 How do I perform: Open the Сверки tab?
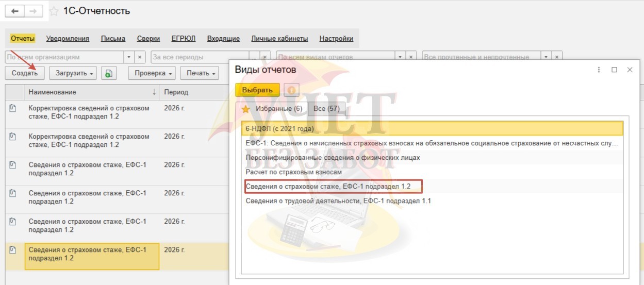pos(148,39)
